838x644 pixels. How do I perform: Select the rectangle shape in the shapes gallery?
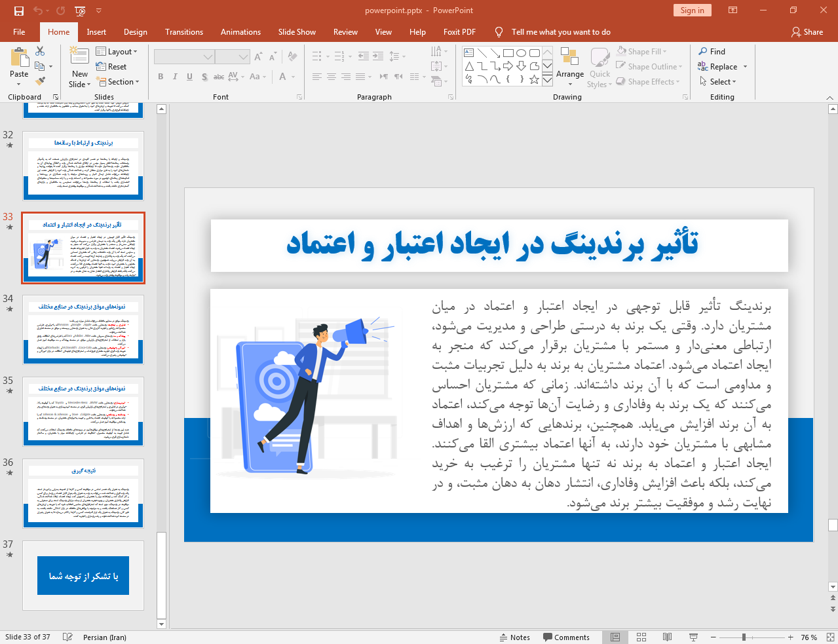(508, 53)
